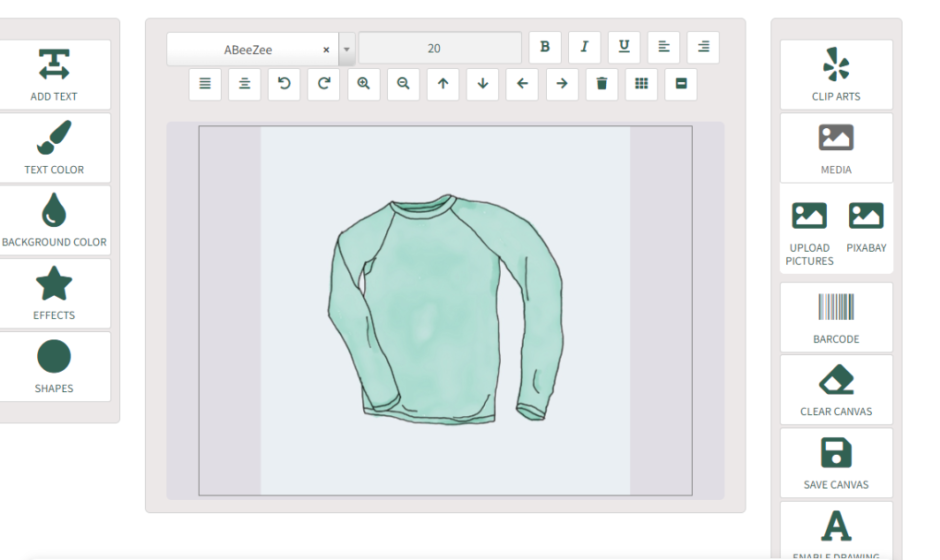Zoom in with the magnifier plus
This screenshot has width=940, height=560.
pos(363,84)
